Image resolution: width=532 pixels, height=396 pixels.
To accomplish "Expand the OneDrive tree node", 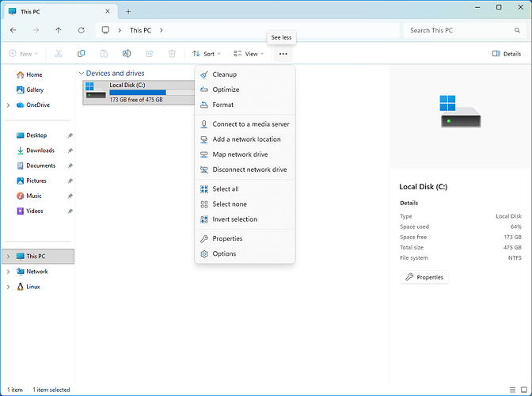I will coord(8,105).
